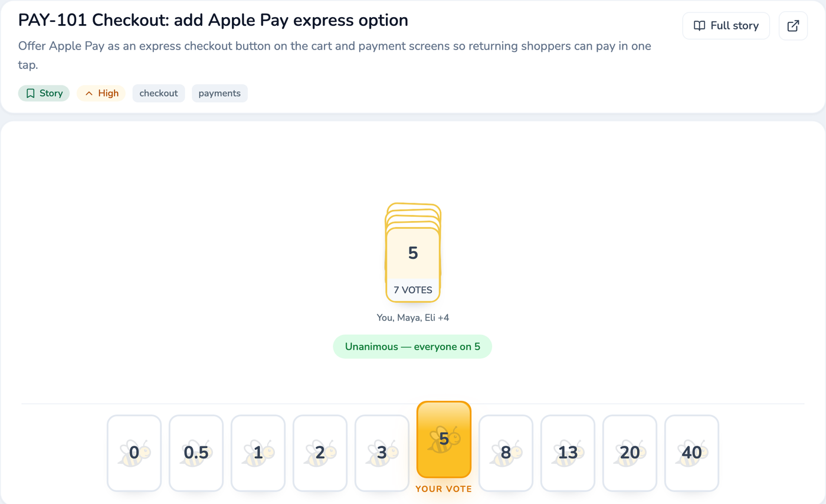Pick the 0.5 estimate card
Viewport: 826px width, 504px height.
[x=196, y=453]
